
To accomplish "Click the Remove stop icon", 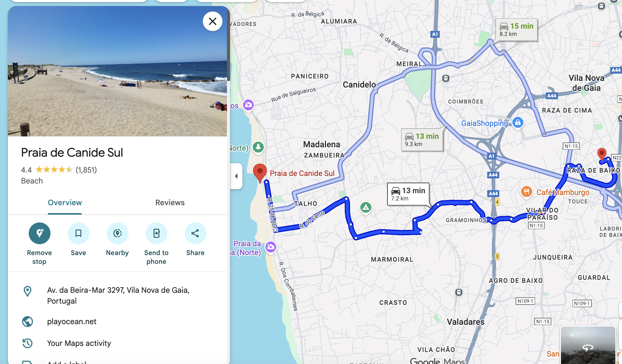I will pos(40,233).
